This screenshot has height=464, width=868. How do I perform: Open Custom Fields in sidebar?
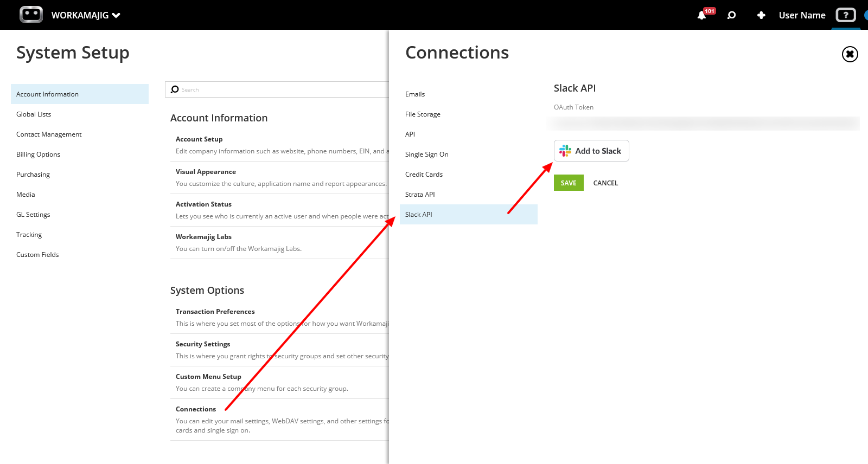point(80,255)
